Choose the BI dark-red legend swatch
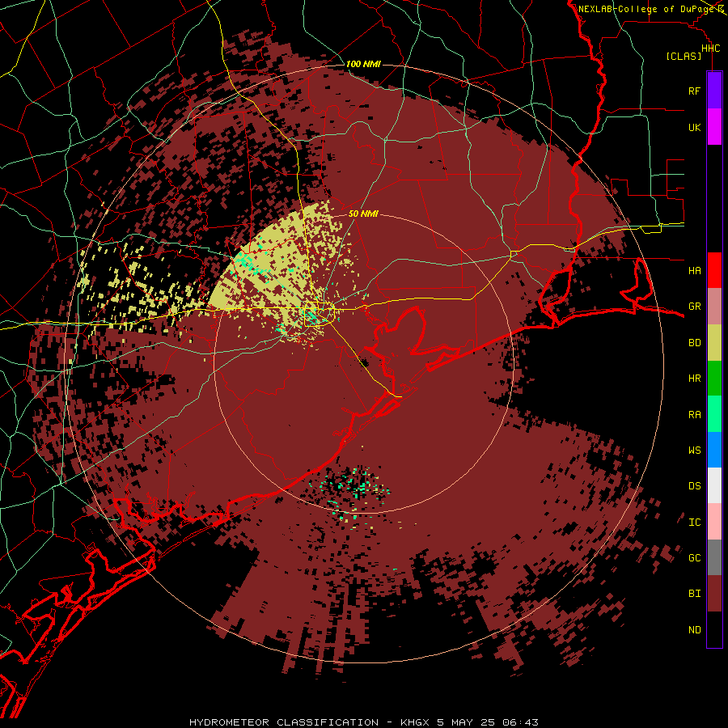 [714, 594]
